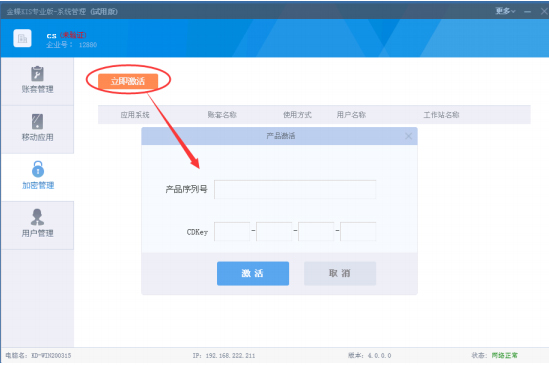Click the 账套名称 column header
Viewport: 549px width, 365px height.
pyautogui.click(x=222, y=115)
